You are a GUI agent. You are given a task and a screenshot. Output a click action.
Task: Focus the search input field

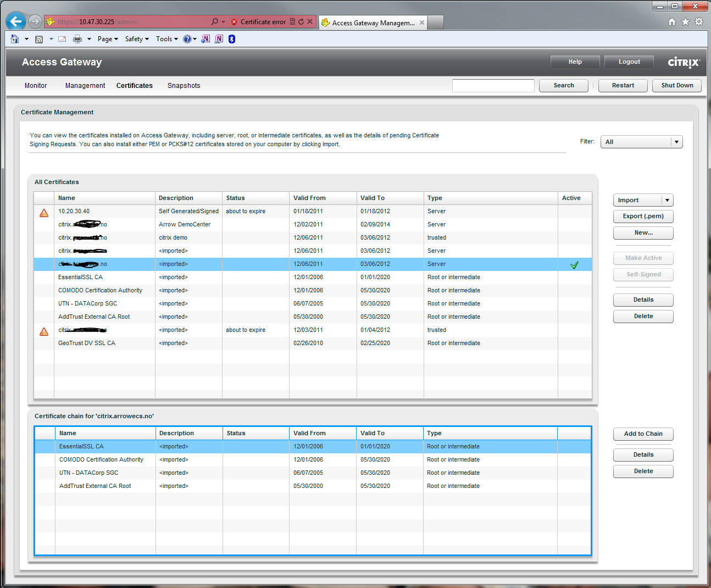tap(493, 86)
